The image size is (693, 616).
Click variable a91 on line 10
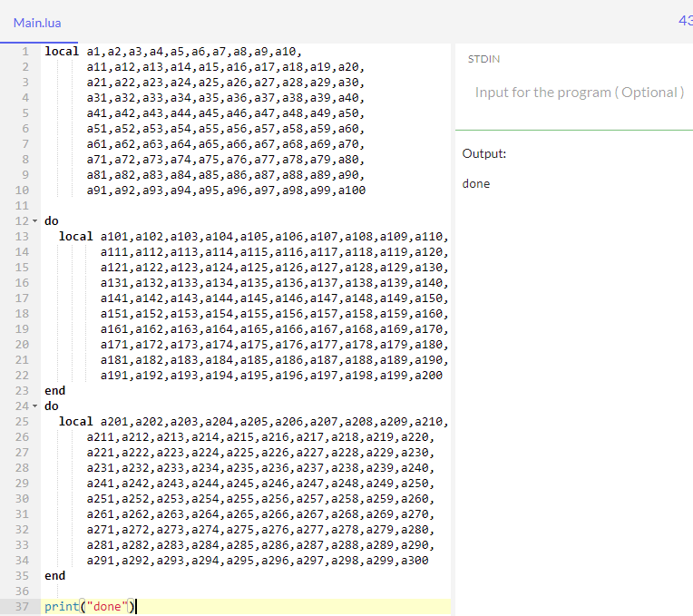tap(97, 191)
